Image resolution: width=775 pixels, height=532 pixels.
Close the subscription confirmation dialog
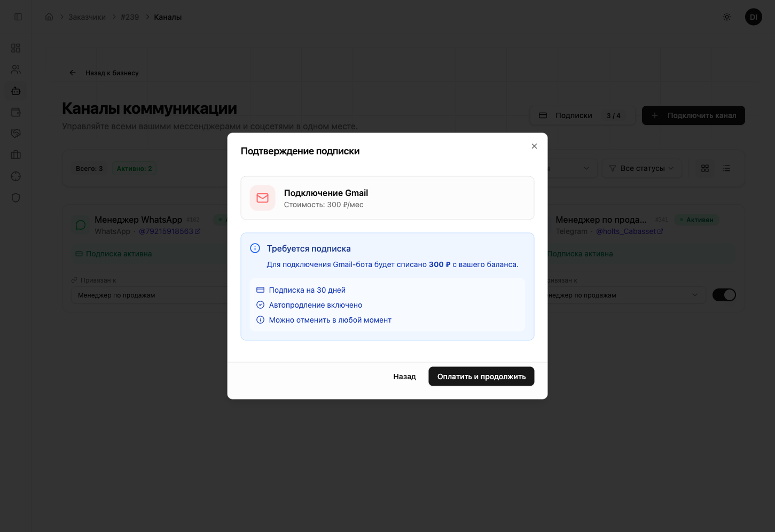(534, 146)
